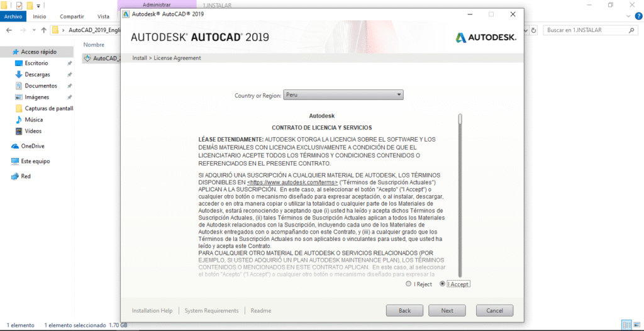Select Acceso rápido in navigation pane
Screen dimensions: 644x331
coord(38,52)
